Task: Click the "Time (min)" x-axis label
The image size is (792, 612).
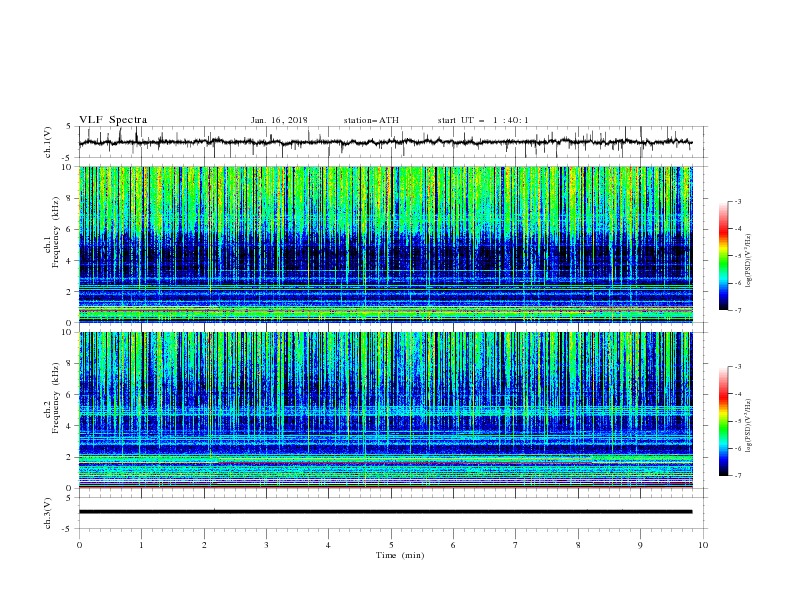Action: (400, 555)
